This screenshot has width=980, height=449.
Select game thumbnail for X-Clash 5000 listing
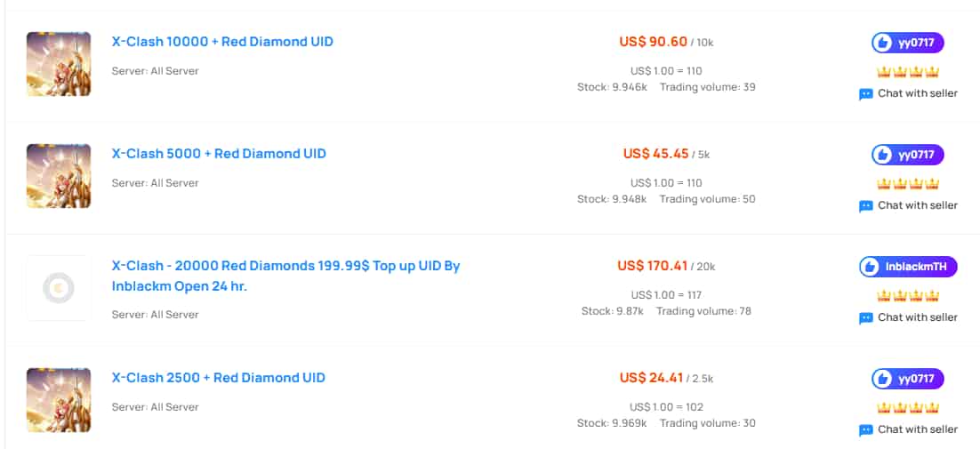coord(59,176)
